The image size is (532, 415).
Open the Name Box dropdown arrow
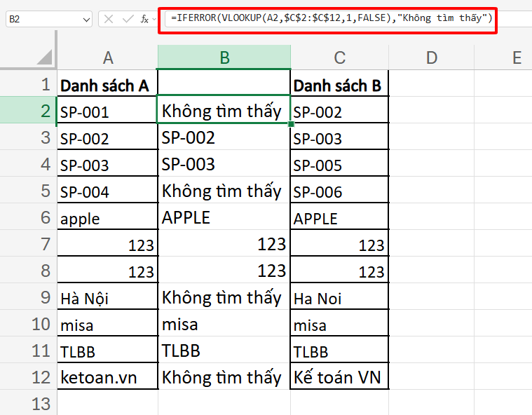pos(86,20)
